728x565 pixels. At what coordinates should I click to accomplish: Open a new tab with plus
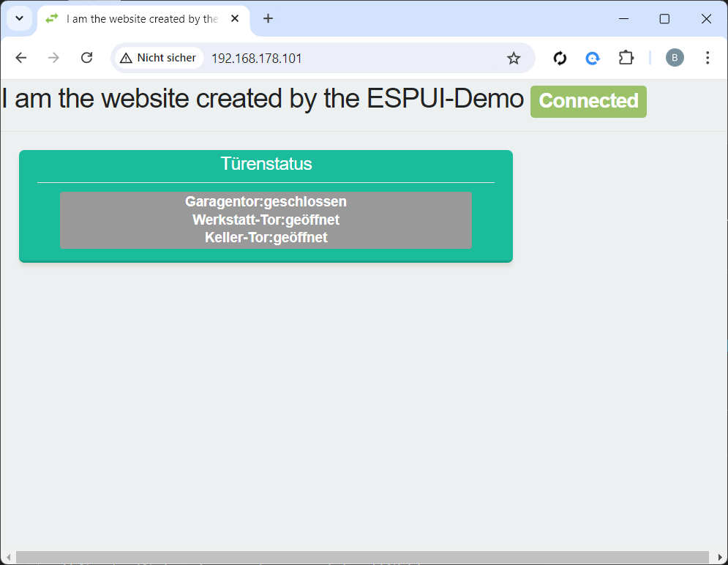pos(268,18)
